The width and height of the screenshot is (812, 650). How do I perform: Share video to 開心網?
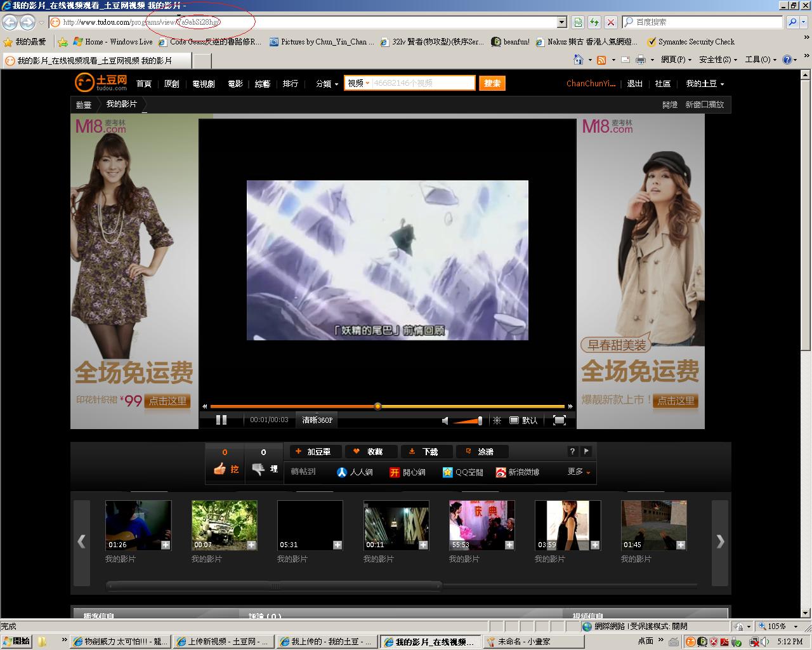click(407, 472)
